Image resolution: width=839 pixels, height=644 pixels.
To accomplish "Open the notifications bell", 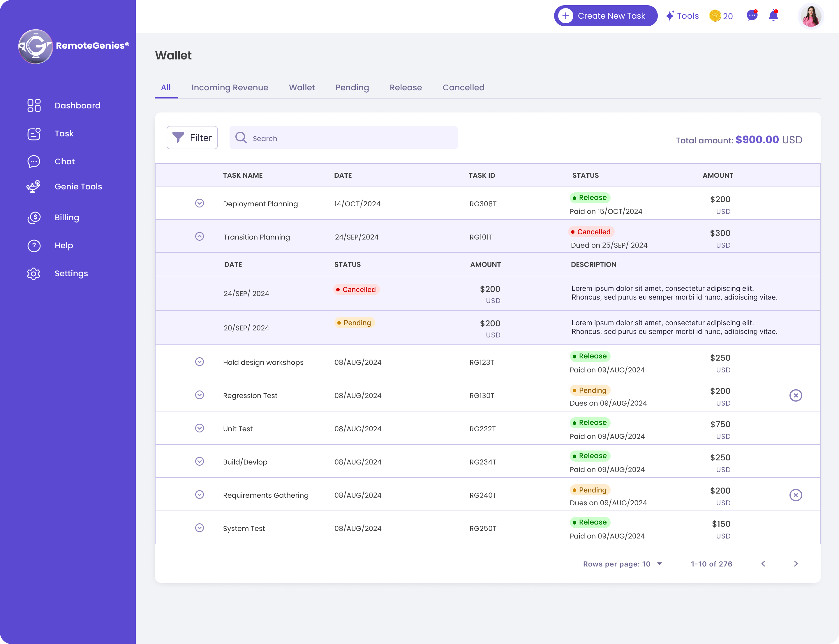I will coord(773,16).
